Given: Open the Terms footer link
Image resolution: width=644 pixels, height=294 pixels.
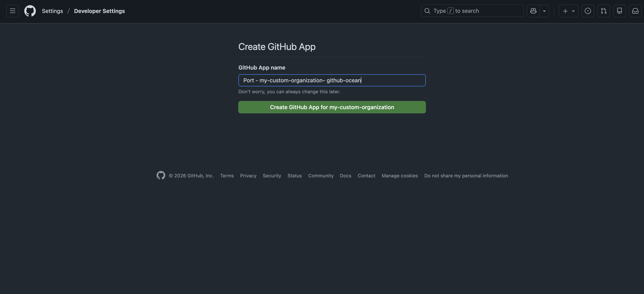Looking at the screenshot, I should click(227, 176).
